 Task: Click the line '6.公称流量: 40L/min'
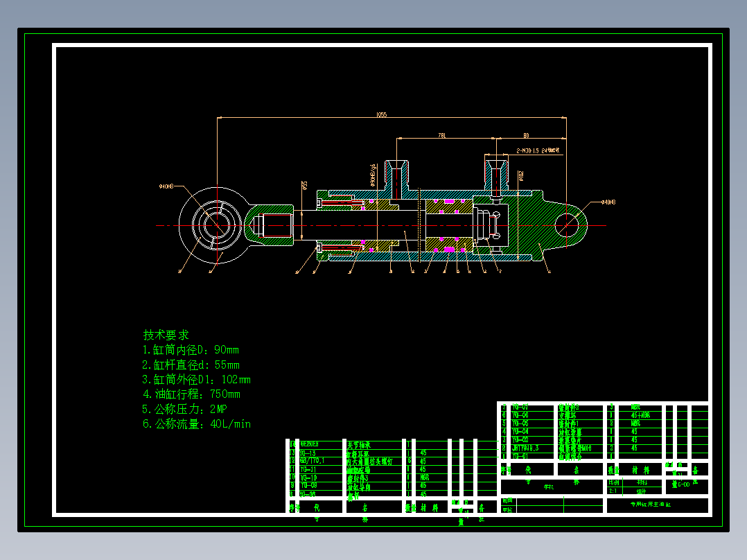coord(196,424)
